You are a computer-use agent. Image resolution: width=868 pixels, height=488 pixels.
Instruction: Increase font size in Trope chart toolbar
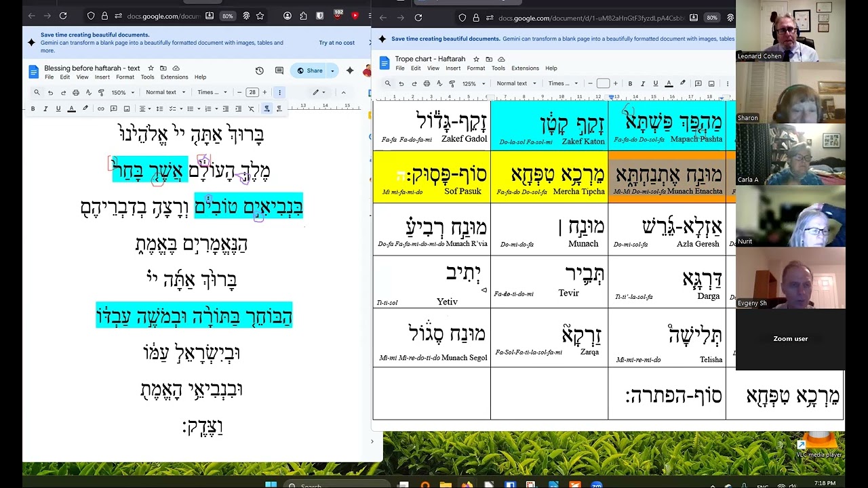click(x=615, y=83)
